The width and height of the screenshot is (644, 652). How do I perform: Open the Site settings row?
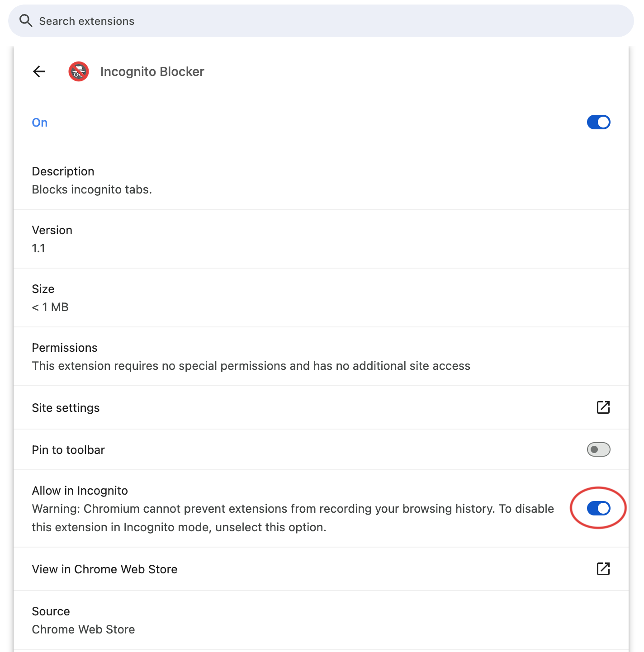[x=321, y=407]
